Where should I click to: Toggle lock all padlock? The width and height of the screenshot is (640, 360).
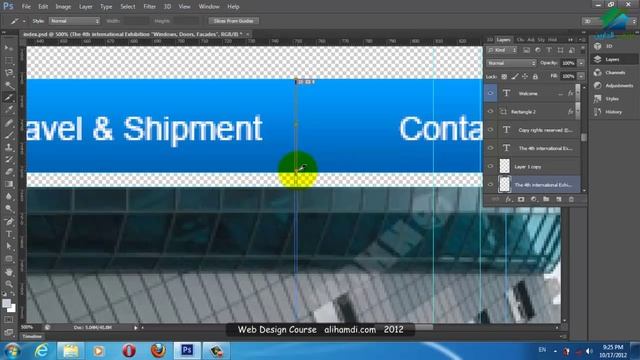535,76
